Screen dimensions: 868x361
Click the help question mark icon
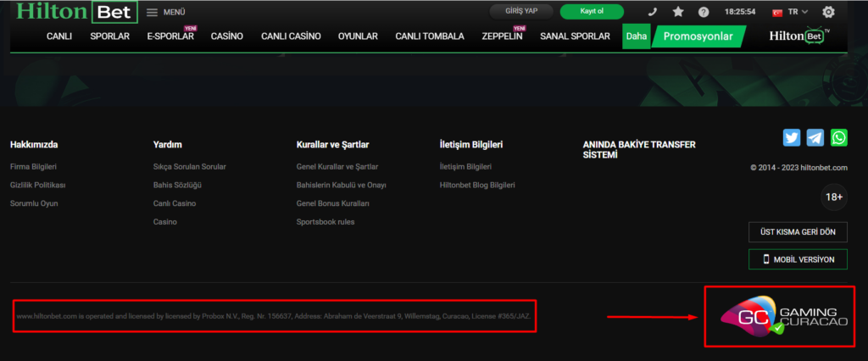click(703, 12)
